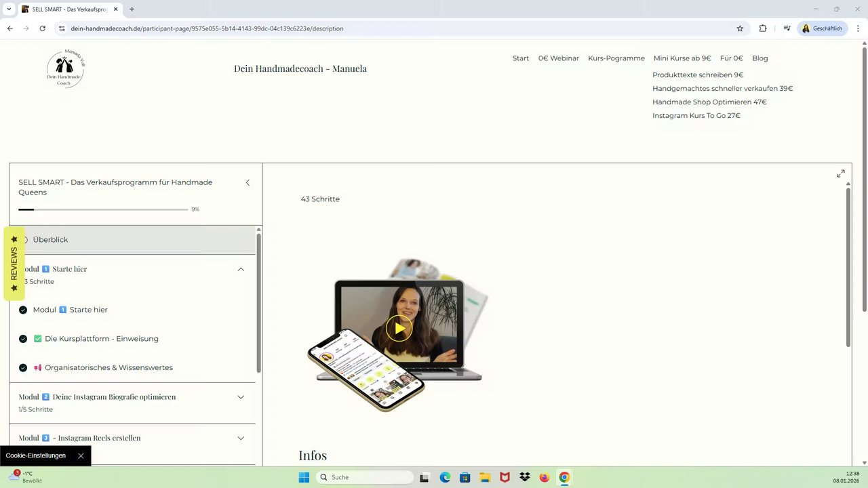Bookmark this page with star icon
868x488 pixels.
740,28
